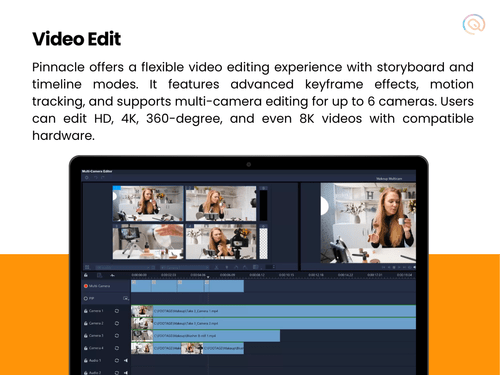
Task: Click the 'Multi-Camera Editor' window title
Action: click(97, 171)
